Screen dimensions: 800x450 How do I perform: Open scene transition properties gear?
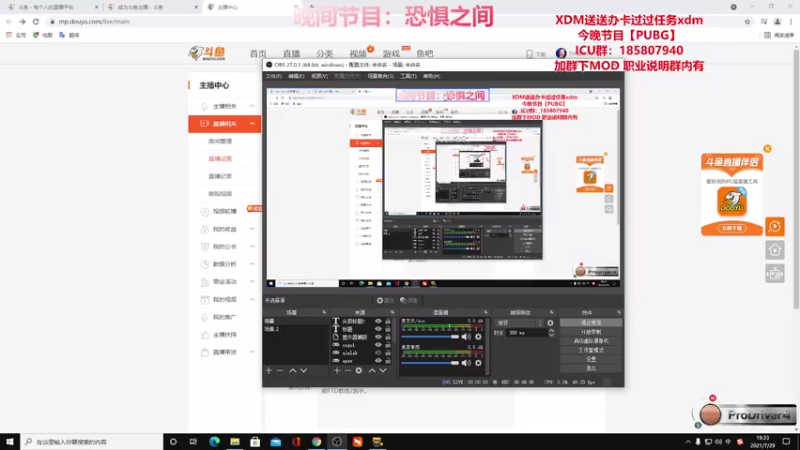coord(550,323)
